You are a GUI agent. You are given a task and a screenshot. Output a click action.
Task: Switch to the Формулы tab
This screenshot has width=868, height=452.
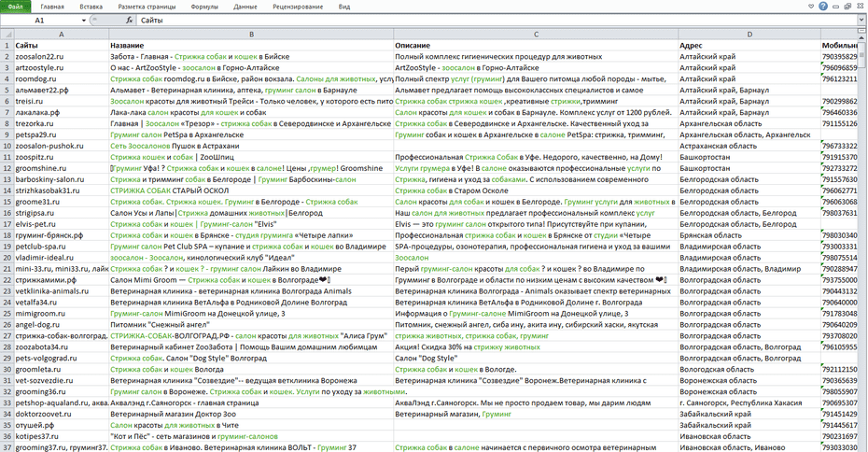(204, 7)
